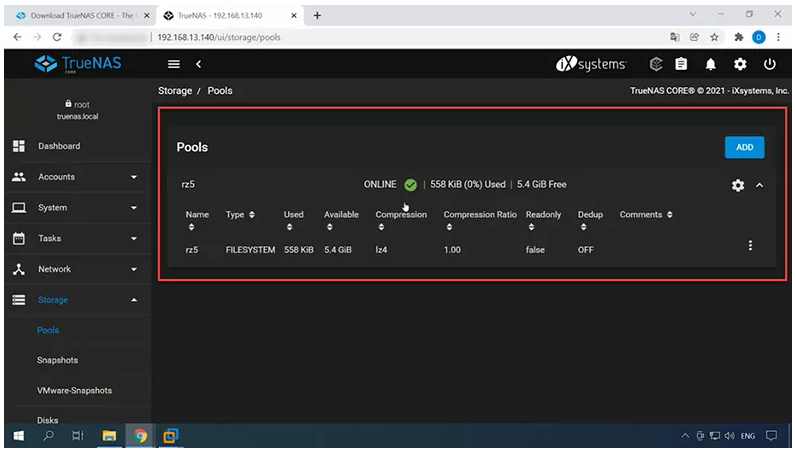
Task: Open File Explorer from taskbar
Action: [109, 436]
